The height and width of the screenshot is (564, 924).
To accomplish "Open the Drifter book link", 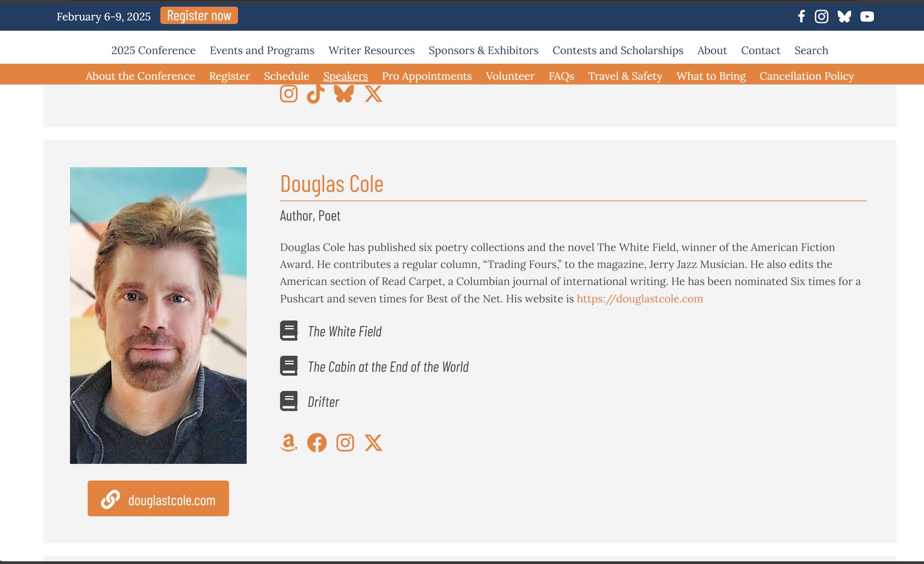I will tap(323, 402).
